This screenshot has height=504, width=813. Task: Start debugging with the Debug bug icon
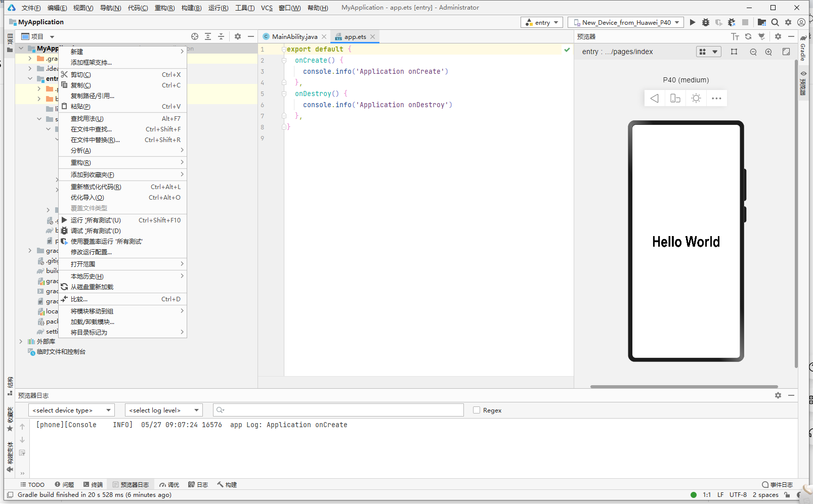706,22
